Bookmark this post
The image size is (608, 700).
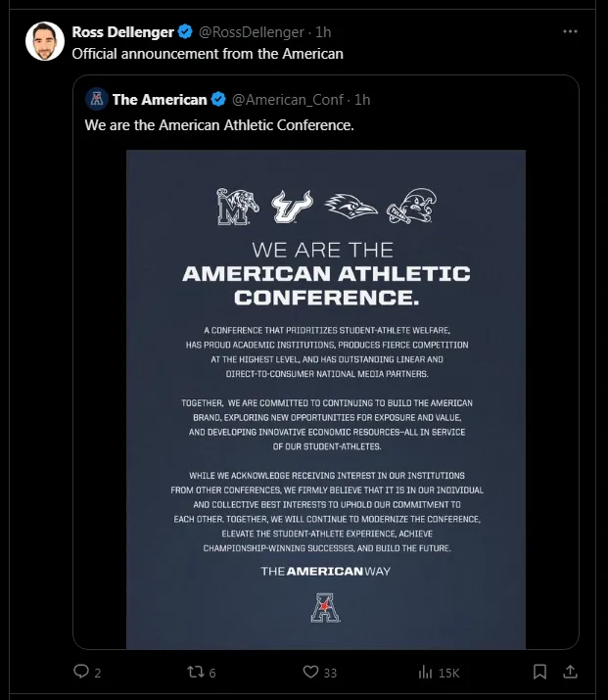539,672
